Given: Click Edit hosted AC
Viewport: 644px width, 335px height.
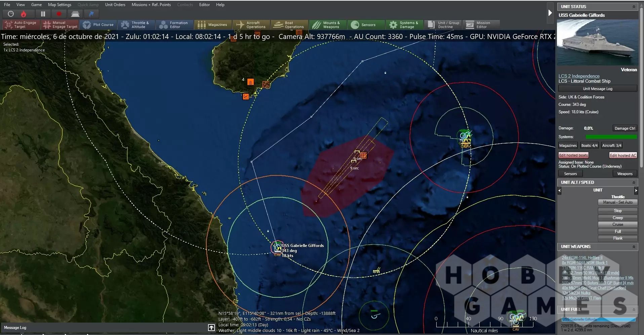Looking at the screenshot, I should pos(623,155).
